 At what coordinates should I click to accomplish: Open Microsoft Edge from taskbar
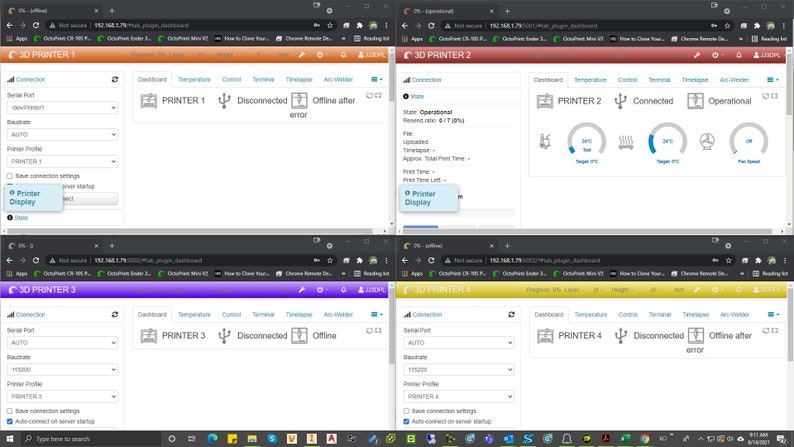[x=212, y=438]
